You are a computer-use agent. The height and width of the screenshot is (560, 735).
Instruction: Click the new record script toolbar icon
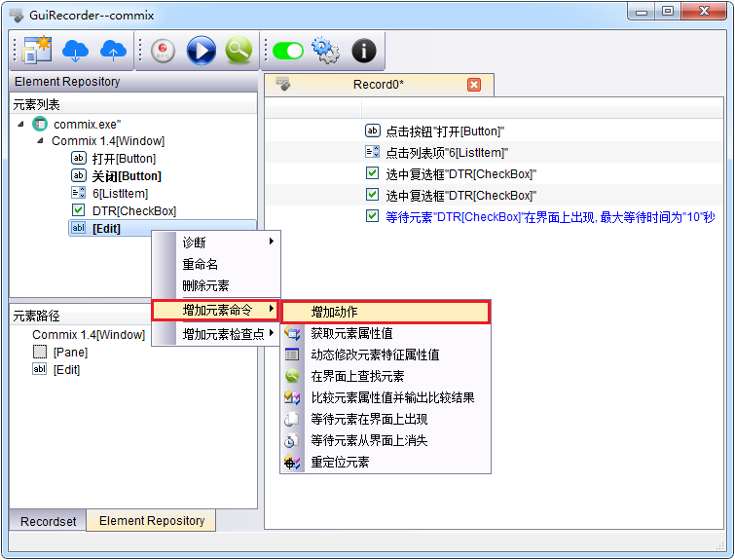[37, 50]
